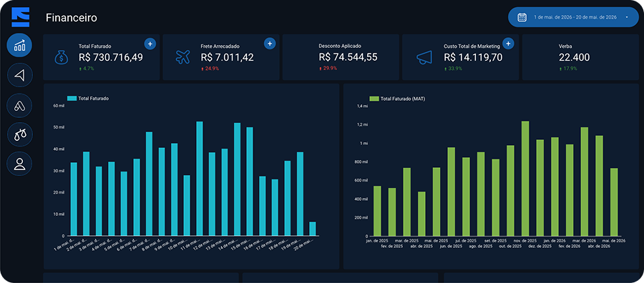Click the 1,4 mi y-axis label
The height and width of the screenshot is (283, 644).
(362, 106)
